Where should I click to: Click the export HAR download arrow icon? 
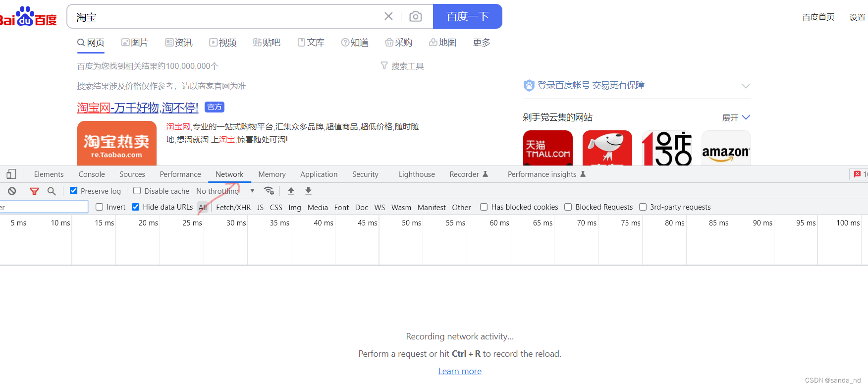click(308, 191)
